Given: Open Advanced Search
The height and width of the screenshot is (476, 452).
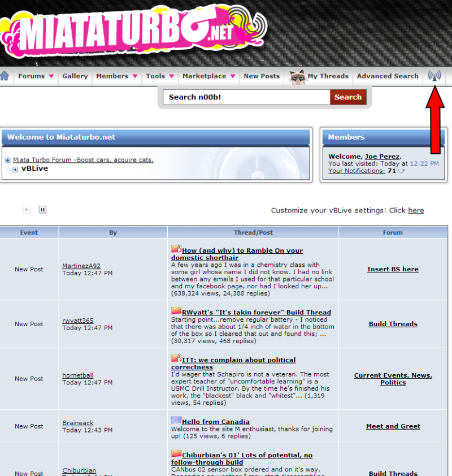Looking at the screenshot, I should [388, 76].
